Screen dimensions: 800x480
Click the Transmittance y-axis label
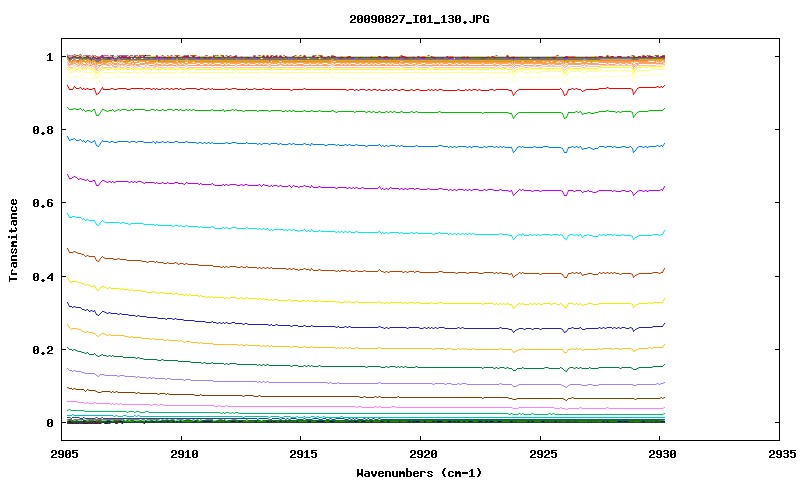14,240
